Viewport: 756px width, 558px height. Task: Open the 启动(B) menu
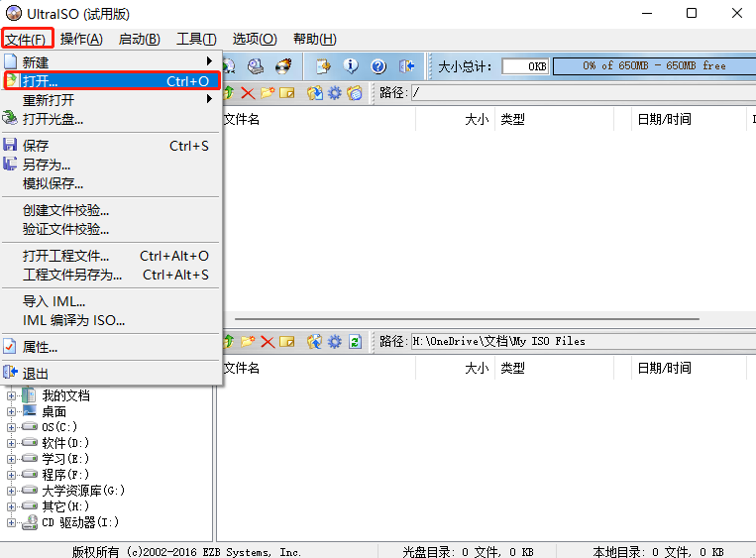point(139,39)
